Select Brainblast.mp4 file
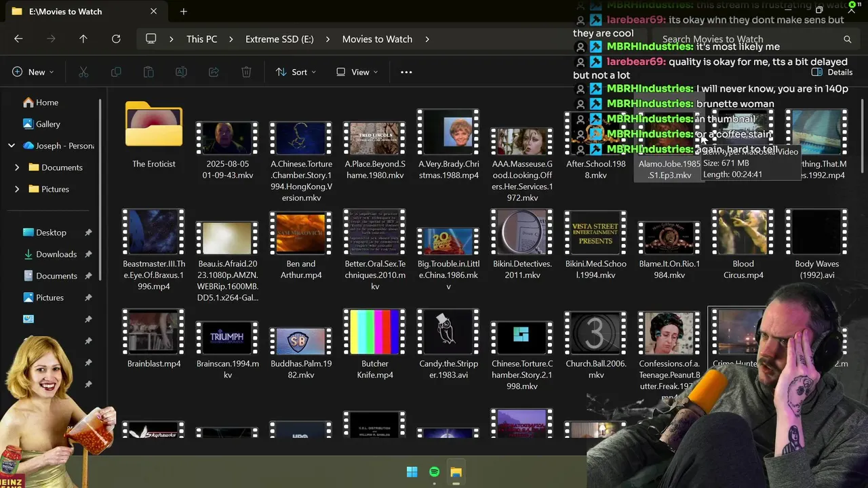868x488 pixels. click(x=154, y=339)
